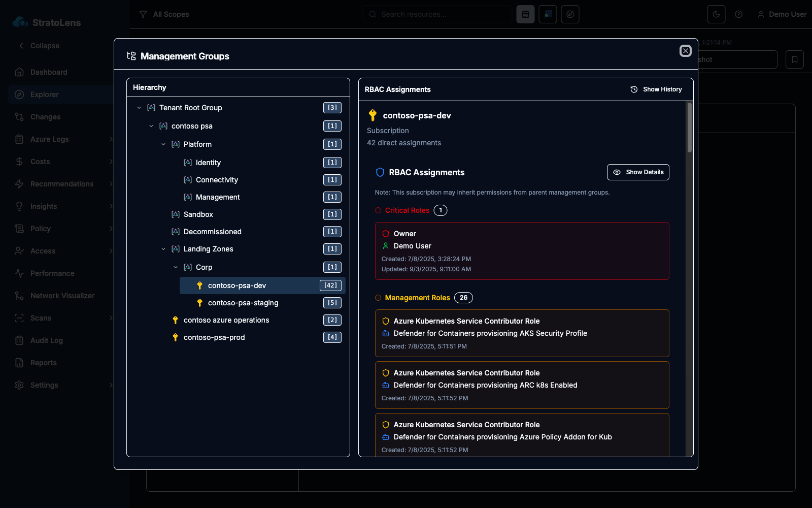Click large key icon beside contoso-psa-dev title
The width and height of the screenshot is (812, 508).
(x=373, y=115)
